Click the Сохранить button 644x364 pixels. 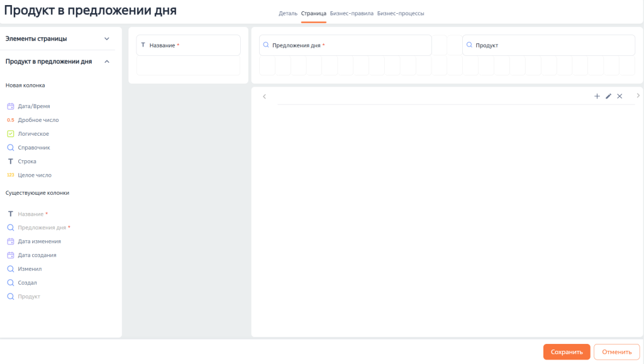(x=566, y=352)
